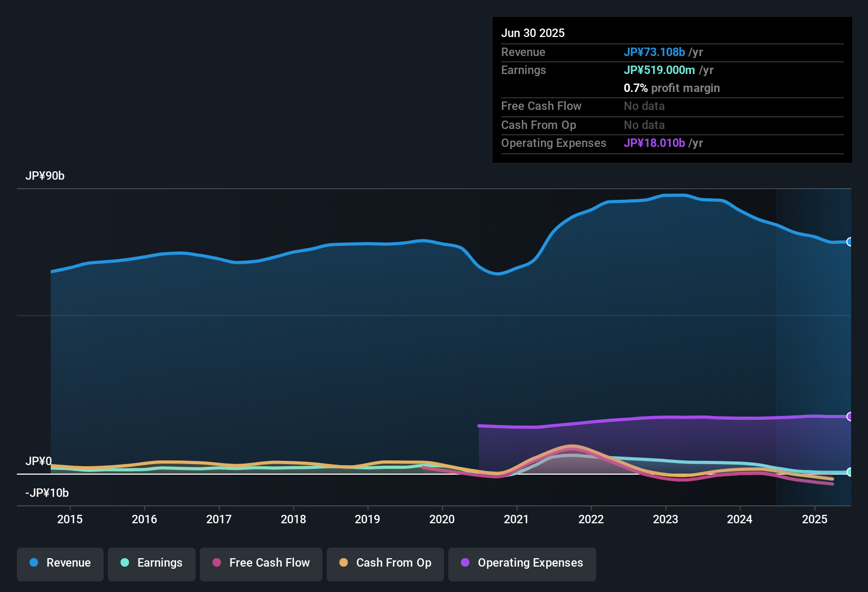
Task: Click the 0.7% profit margin text
Action: pos(672,88)
